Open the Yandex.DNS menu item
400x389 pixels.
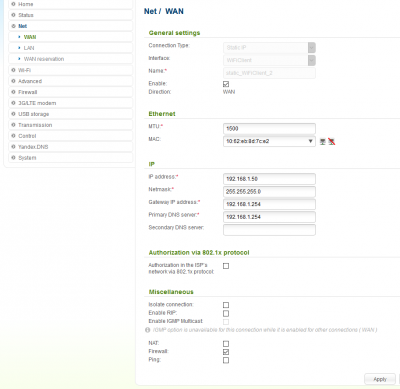pos(70,147)
